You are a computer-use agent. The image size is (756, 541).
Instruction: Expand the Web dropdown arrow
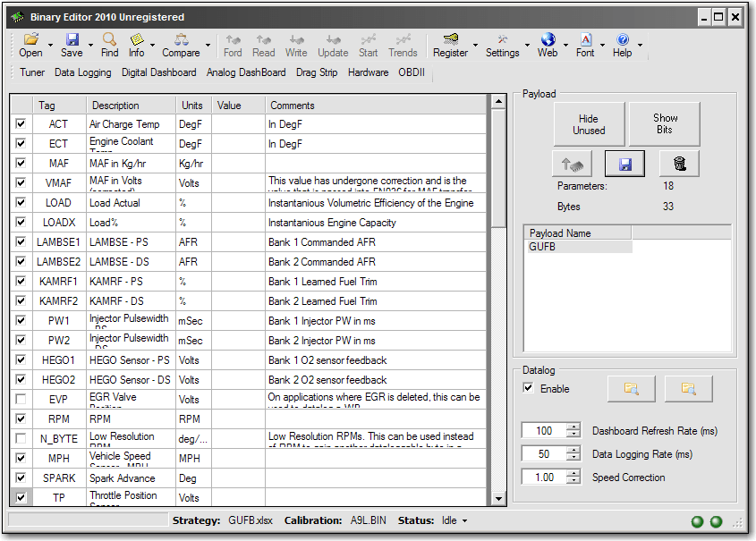click(x=565, y=46)
